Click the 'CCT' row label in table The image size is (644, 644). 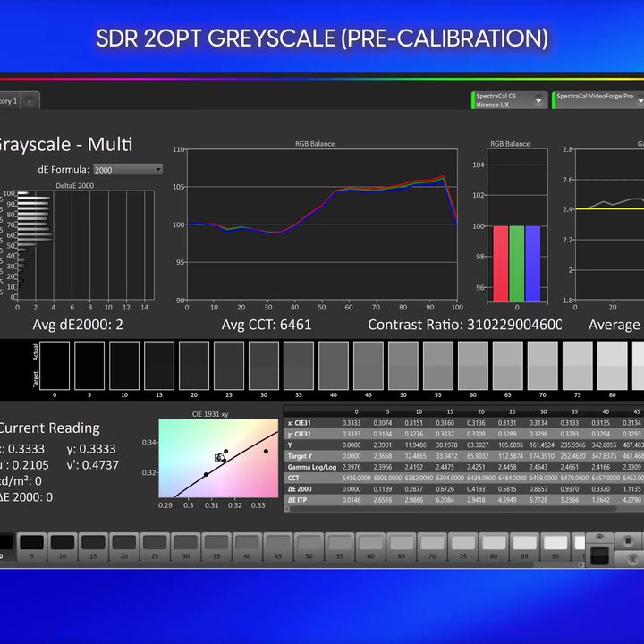coord(293,478)
